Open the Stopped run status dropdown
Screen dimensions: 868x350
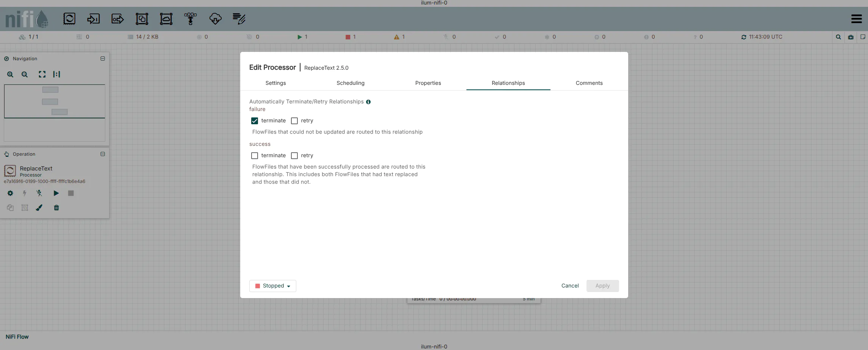click(x=272, y=286)
